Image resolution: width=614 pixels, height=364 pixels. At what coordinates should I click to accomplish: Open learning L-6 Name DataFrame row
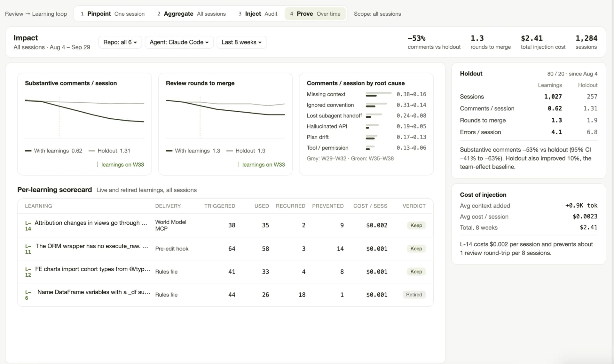click(225, 295)
